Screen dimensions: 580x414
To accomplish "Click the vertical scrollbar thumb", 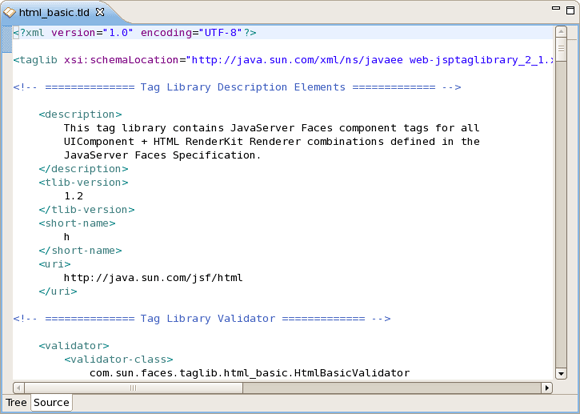I will coord(561,50).
